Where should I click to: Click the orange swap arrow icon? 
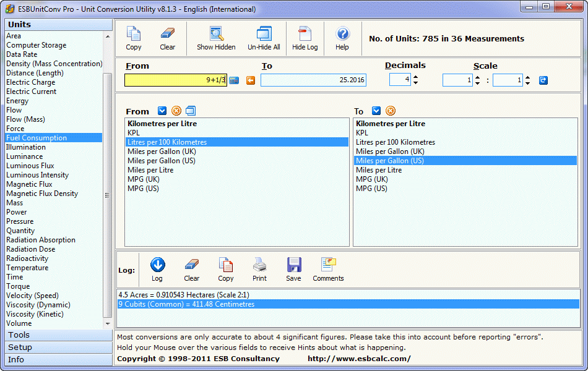click(251, 80)
